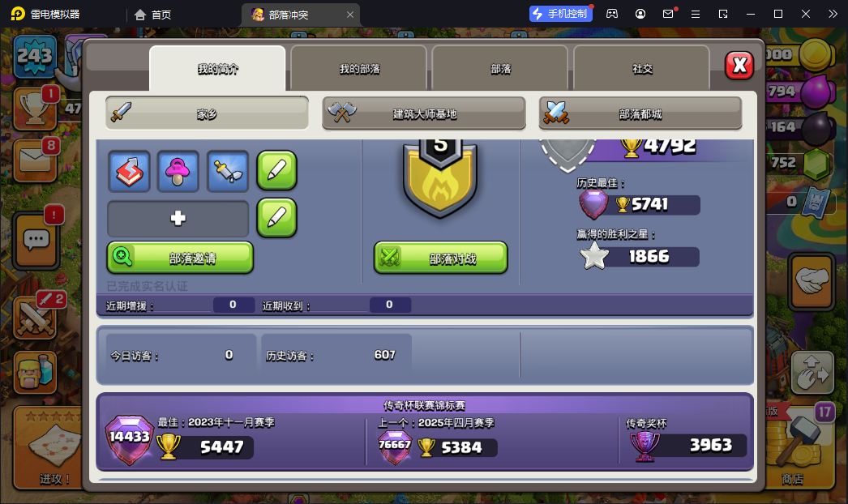The width and height of the screenshot is (848, 504).
Task: Go to the 首页 home tab
Action: [153, 15]
